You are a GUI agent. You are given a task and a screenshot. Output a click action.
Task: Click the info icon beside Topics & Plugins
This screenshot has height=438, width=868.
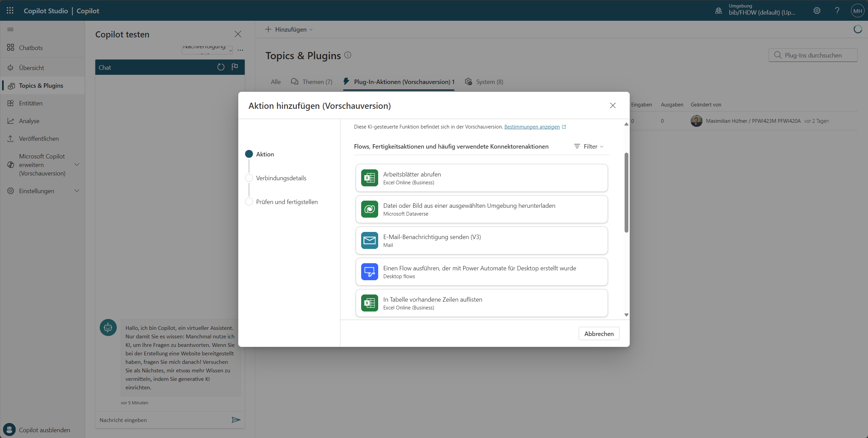pyautogui.click(x=348, y=55)
